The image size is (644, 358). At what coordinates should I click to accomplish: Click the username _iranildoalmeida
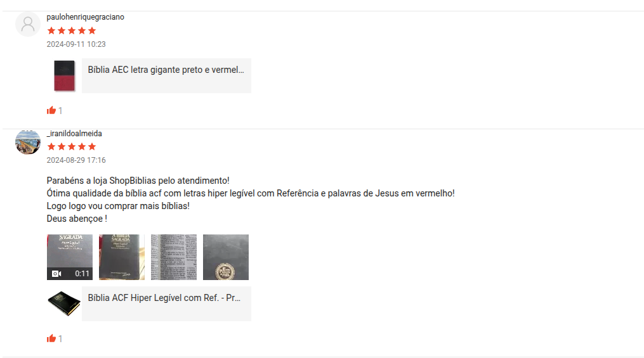point(74,133)
